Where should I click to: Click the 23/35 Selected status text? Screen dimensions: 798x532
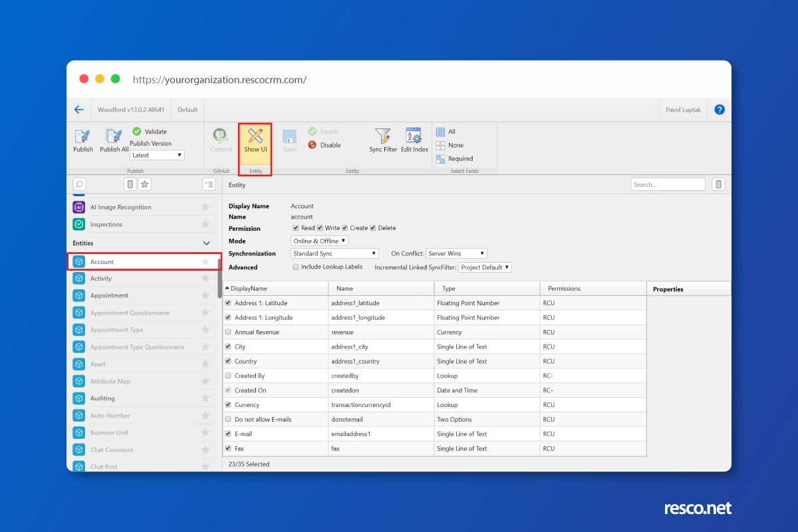[249, 464]
